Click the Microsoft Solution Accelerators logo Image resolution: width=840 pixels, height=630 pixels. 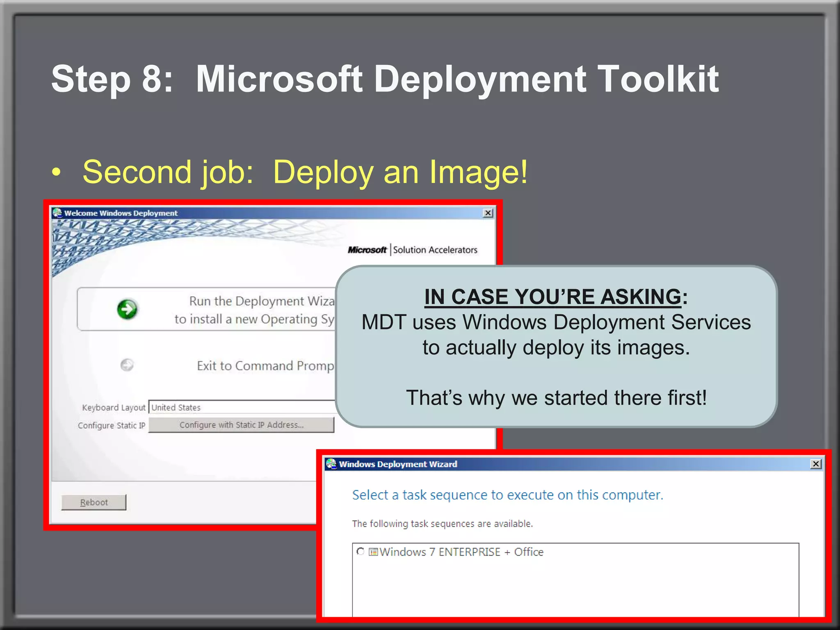coord(413,250)
